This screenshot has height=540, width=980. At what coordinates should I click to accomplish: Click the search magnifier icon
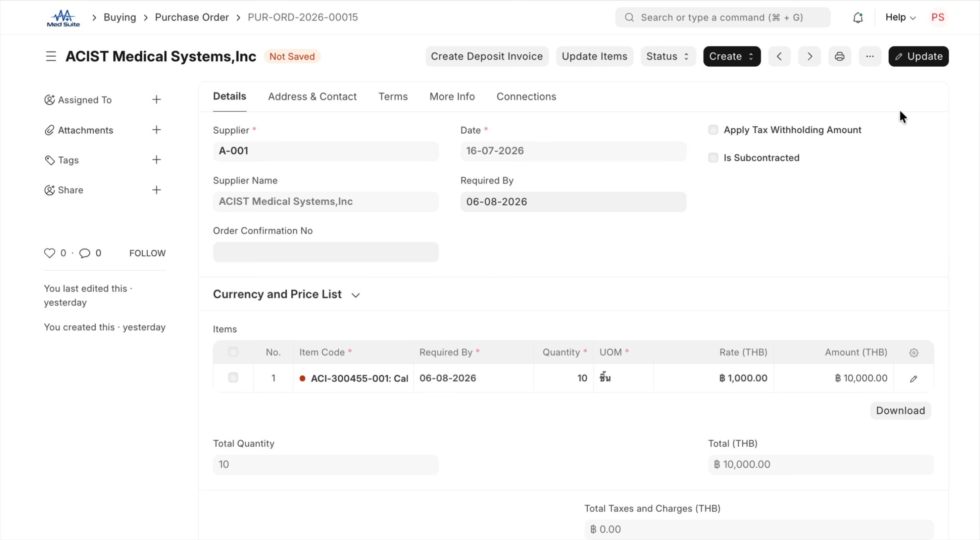629,18
